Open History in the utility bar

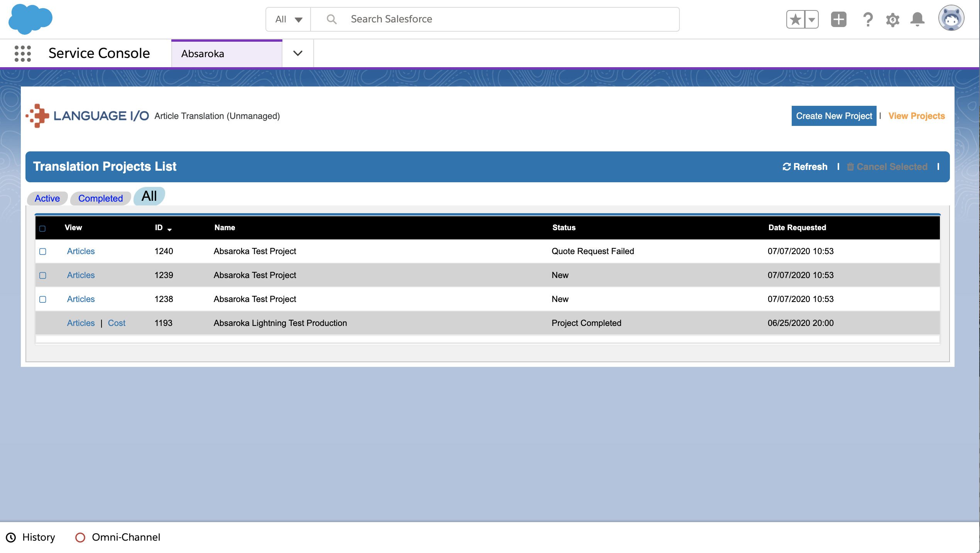[31, 537]
